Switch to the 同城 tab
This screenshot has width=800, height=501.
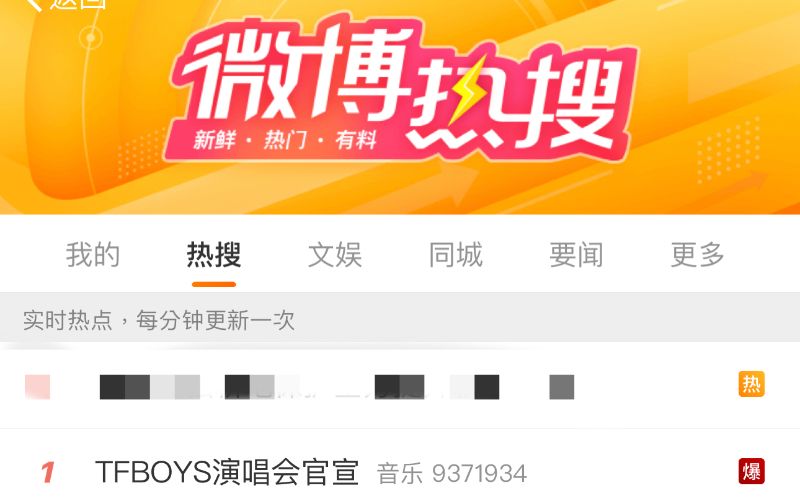pyautogui.click(x=456, y=255)
